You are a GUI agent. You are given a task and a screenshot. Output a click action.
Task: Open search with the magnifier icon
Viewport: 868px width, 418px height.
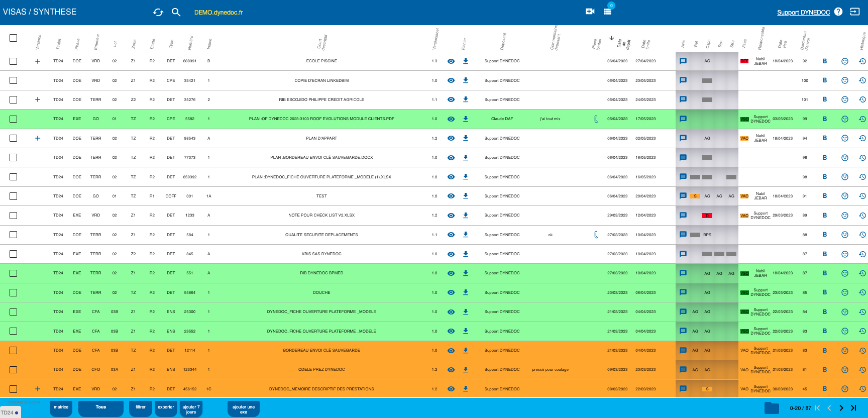(x=176, y=12)
